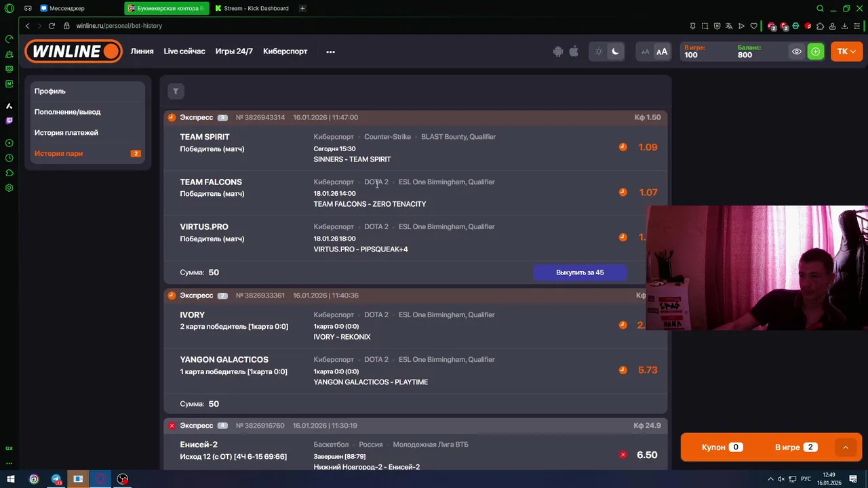
Task: Open the browser downloads icon
Action: tap(845, 26)
